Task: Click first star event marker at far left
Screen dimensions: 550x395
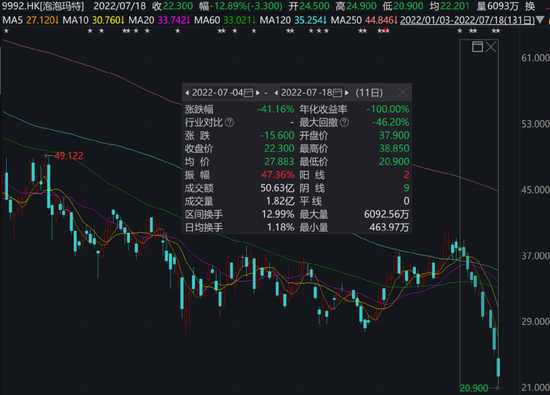Action: coord(6,31)
